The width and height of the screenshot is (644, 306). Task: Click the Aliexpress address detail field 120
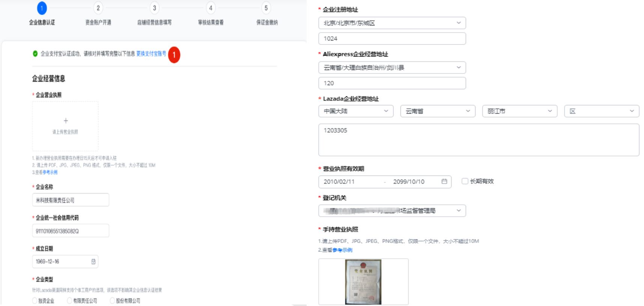click(x=392, y=83)
